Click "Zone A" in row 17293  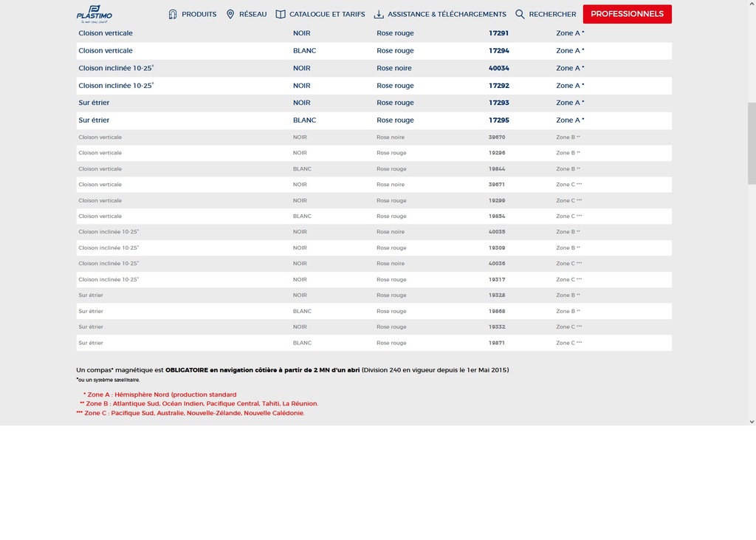[570, 103]
